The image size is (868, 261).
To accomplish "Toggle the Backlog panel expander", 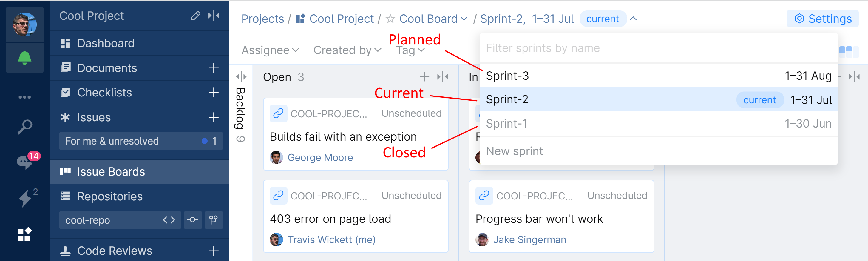I will click(241, 77).
